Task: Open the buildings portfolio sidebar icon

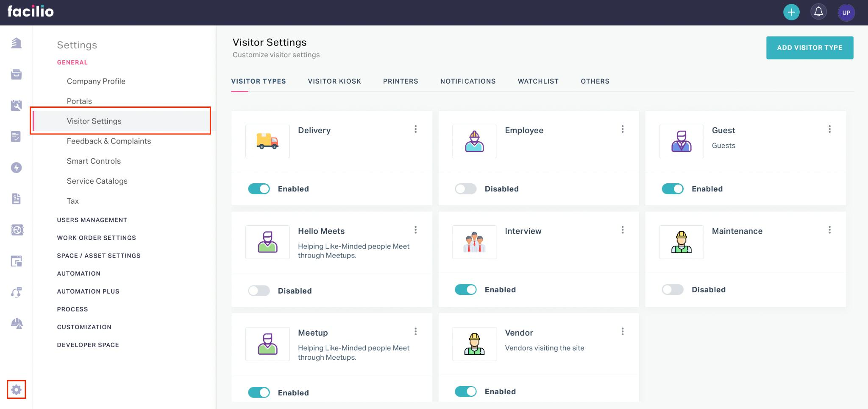Action: click(x=16, y=43)
